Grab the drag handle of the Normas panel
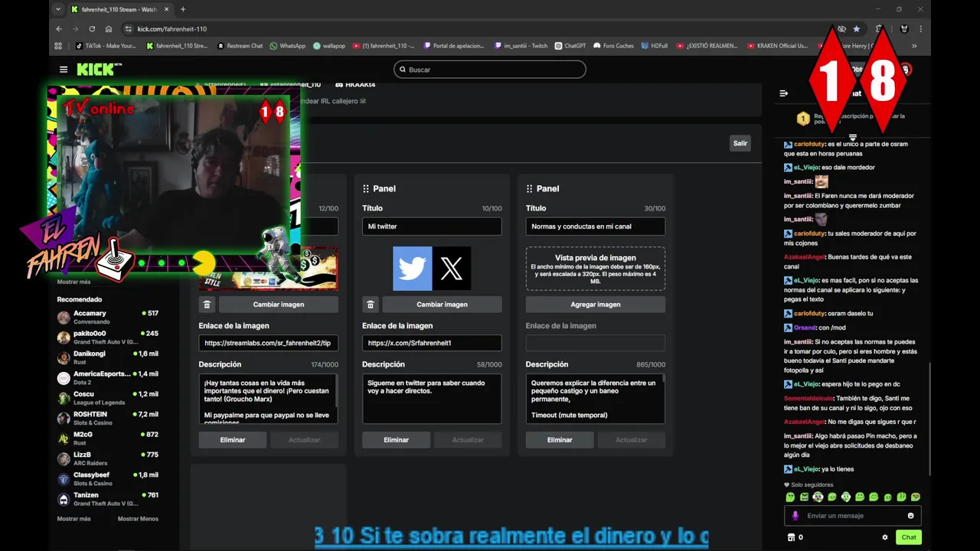980x551 pixels. point(529,188)
